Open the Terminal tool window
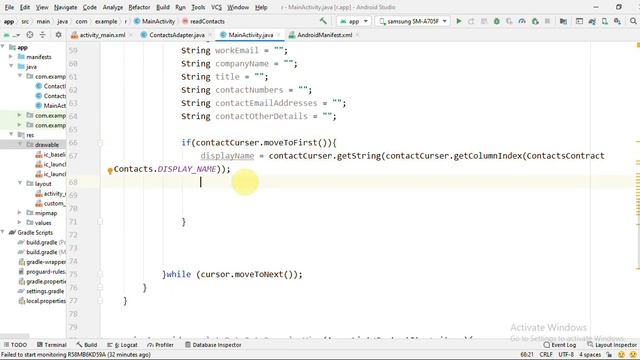The image size is (640, 360). point(52,345)
